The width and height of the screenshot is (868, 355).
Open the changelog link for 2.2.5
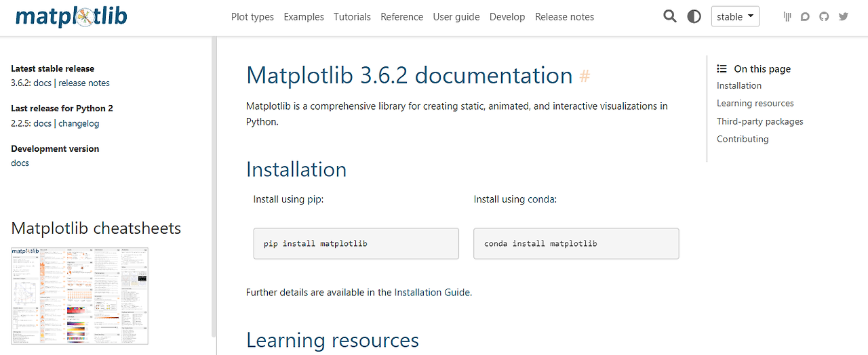(79, 123)
